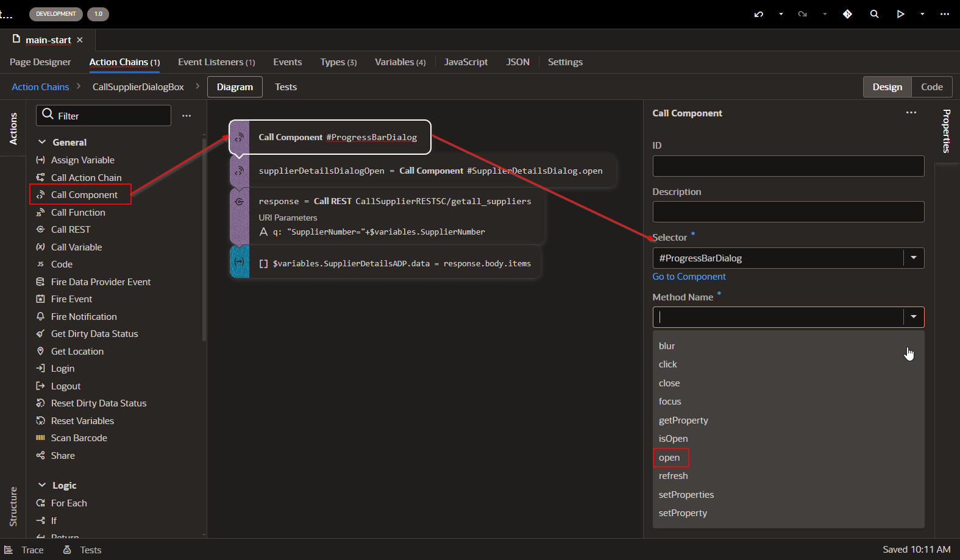Select the Login action icon
Screen dimensions: 960x560
tap(40, 368)
